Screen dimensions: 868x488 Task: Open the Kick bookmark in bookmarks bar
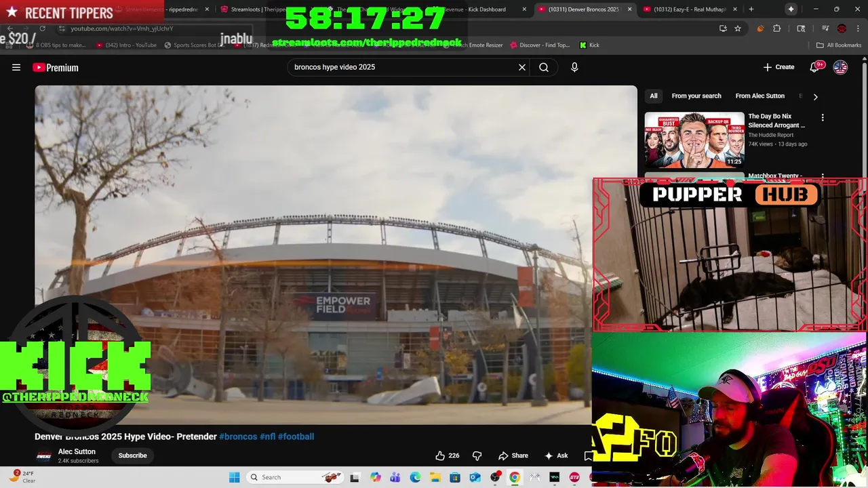click(x=589, y=45)
